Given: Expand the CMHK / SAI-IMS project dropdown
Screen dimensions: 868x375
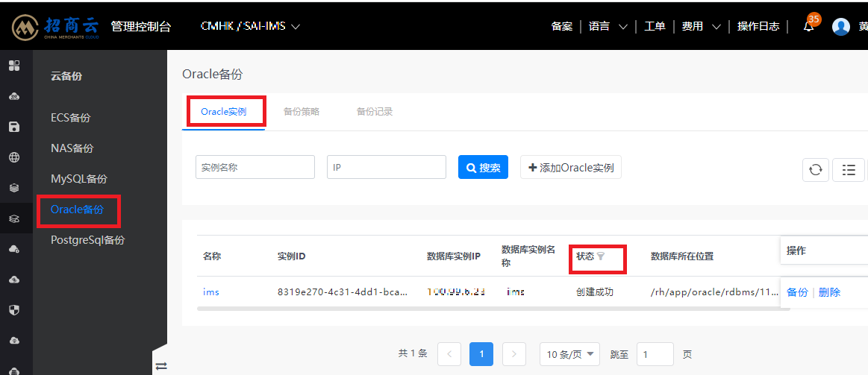Looking at the screenshot, I should click(250, 26).
